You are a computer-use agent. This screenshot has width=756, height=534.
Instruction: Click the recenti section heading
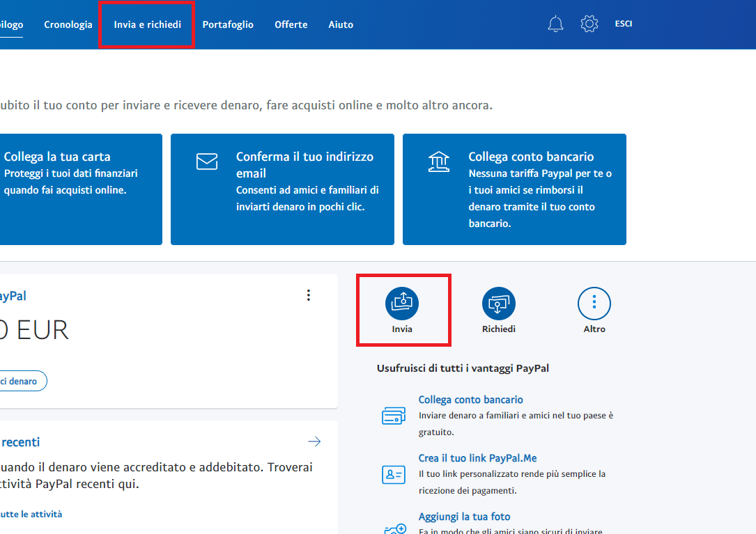coord(20,442)
